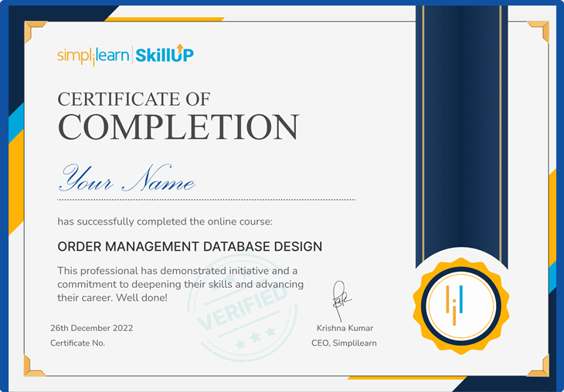Click the "Certificate No." label
This screenshot has height=392, width=564.
click(78, 343)
